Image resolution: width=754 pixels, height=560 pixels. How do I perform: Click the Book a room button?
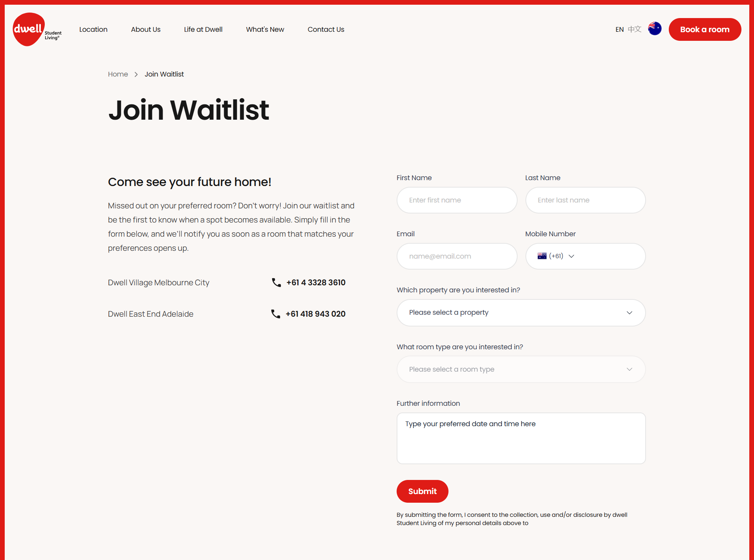[704, 29]
